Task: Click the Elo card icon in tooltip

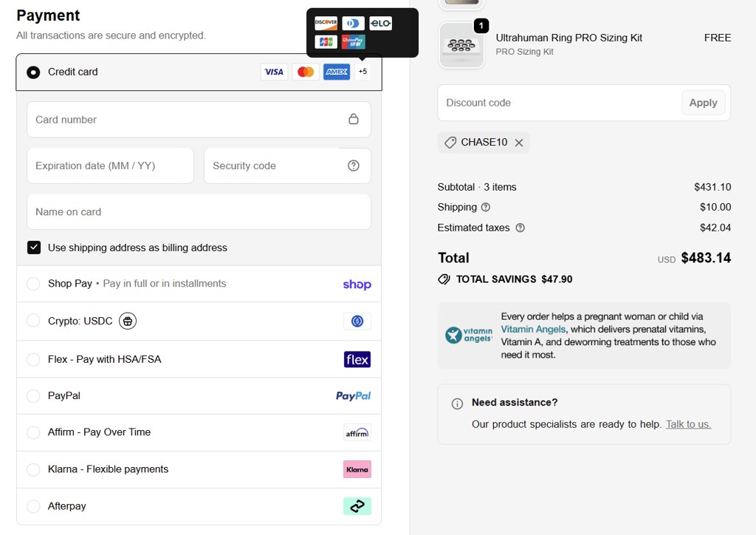Action: coord(380,23)
